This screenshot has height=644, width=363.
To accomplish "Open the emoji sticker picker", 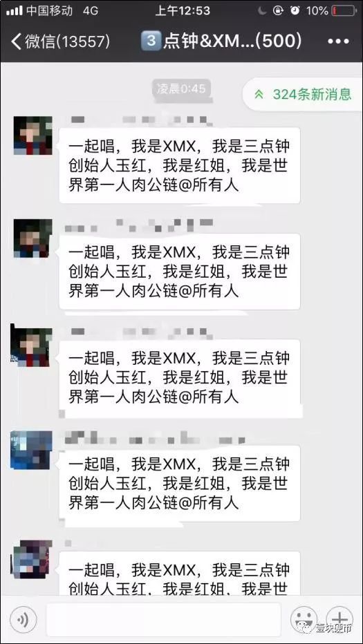I will [x=304, y=619].
